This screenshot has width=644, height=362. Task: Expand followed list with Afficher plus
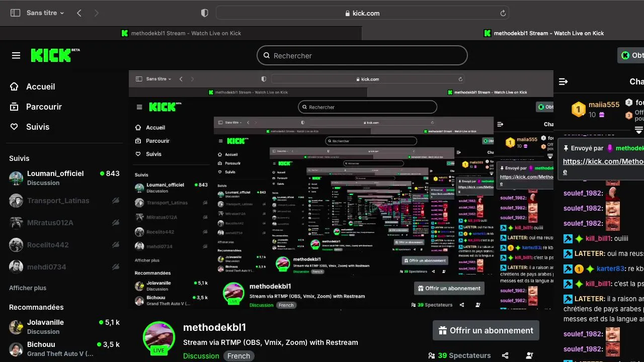click(x=28, y=288)
